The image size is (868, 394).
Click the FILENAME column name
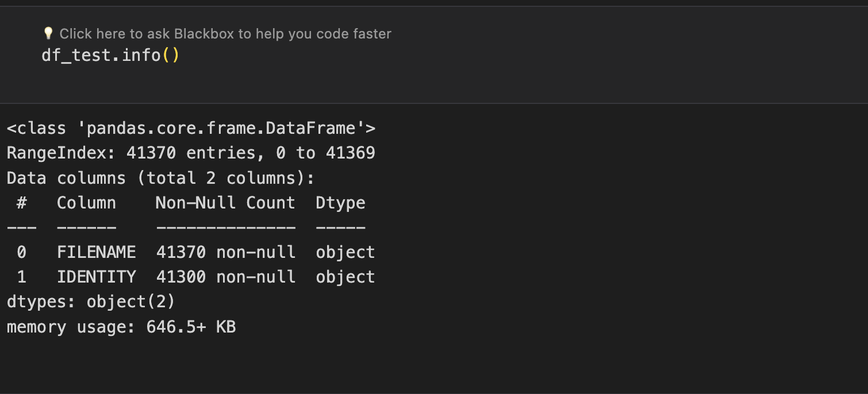tap(96, 252)
